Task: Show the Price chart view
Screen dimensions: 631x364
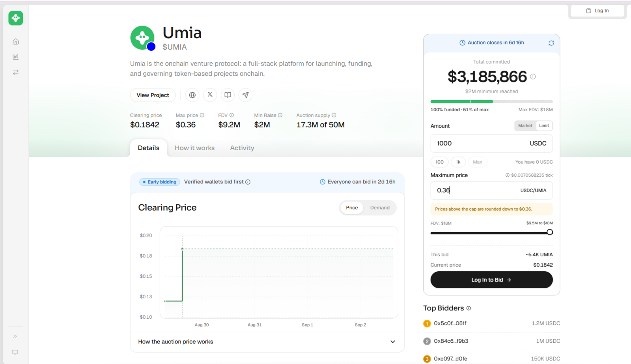Action: pos(352,207)
